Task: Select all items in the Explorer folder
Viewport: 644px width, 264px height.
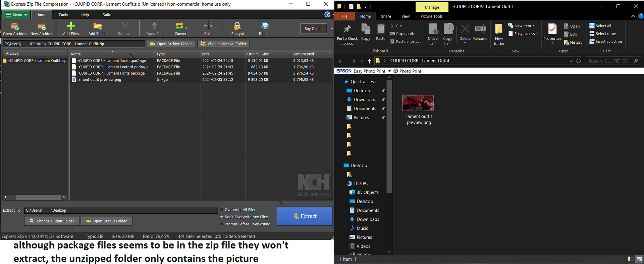Action: (600, 26)
